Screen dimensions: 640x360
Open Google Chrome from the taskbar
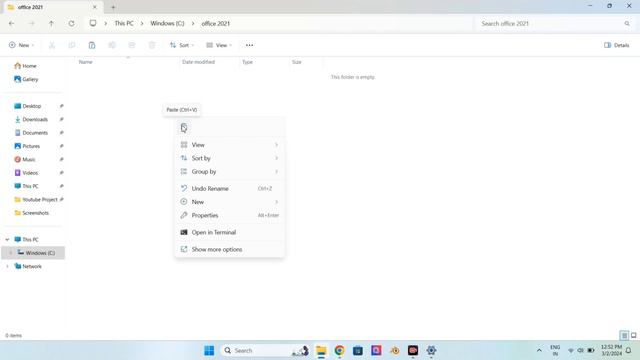(340, 351)
